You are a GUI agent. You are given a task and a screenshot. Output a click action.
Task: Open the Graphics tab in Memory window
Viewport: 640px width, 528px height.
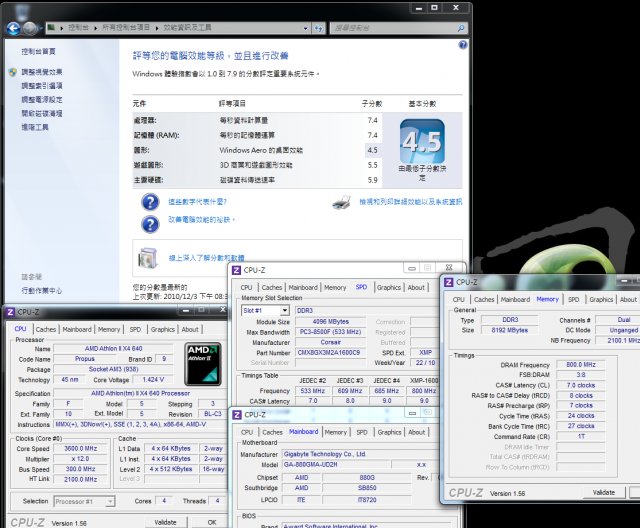point(601,299)
